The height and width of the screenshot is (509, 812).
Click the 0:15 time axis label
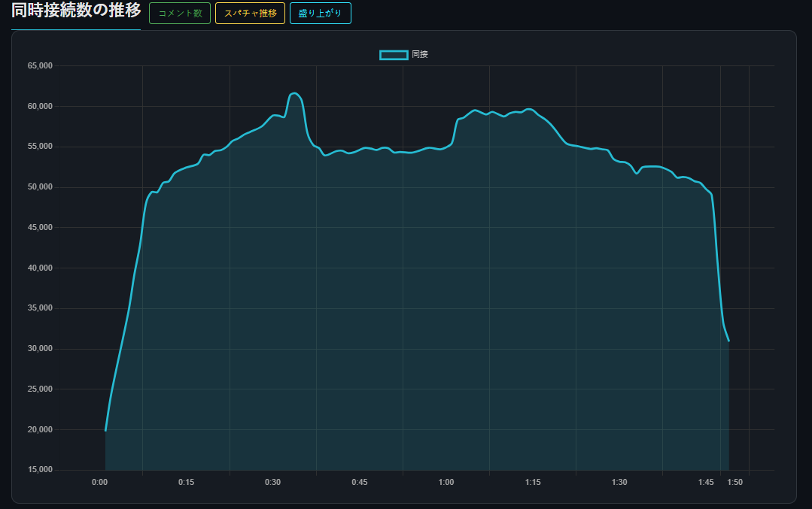pyautogui.click(x=187, y=482)
